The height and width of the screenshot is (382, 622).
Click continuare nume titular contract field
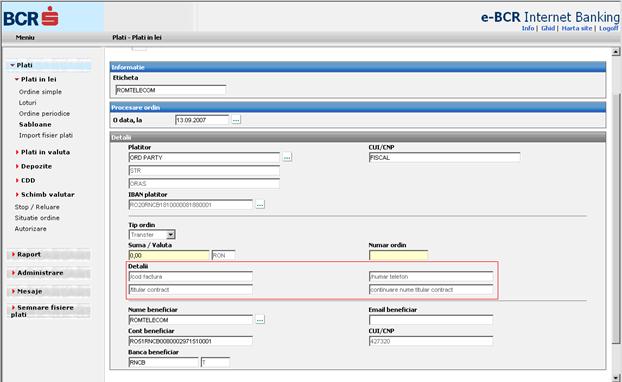point(431,290)
